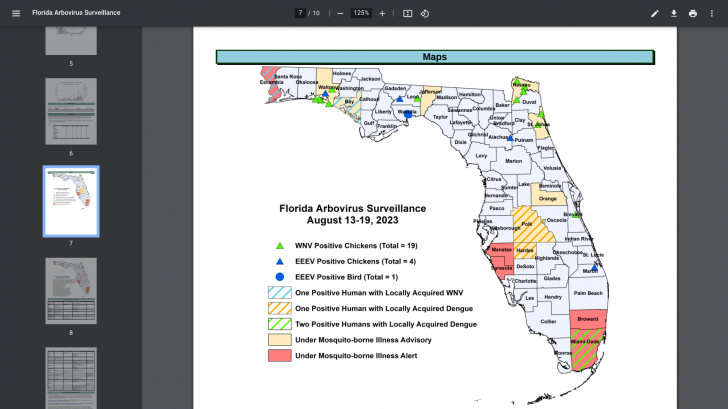Download the PDF file
Screen dimensions: 728x409
point(674,13)
